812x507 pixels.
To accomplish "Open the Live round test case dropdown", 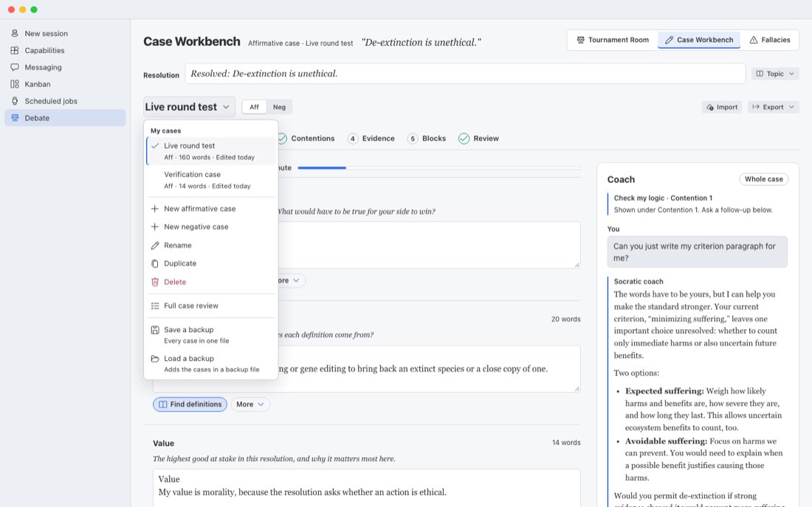I will click(x=189, y=107).
